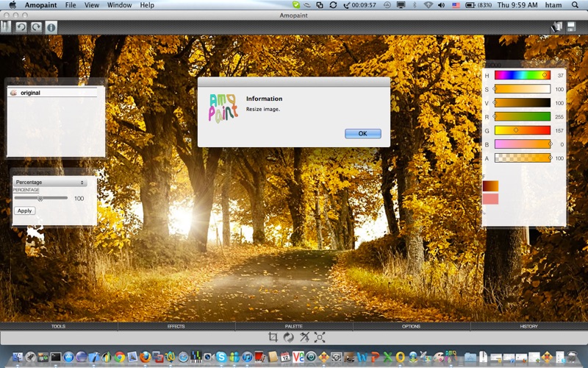Switch to the HISTORY tab
Viewport: 588px width, 368px height.
click(529, 326)
